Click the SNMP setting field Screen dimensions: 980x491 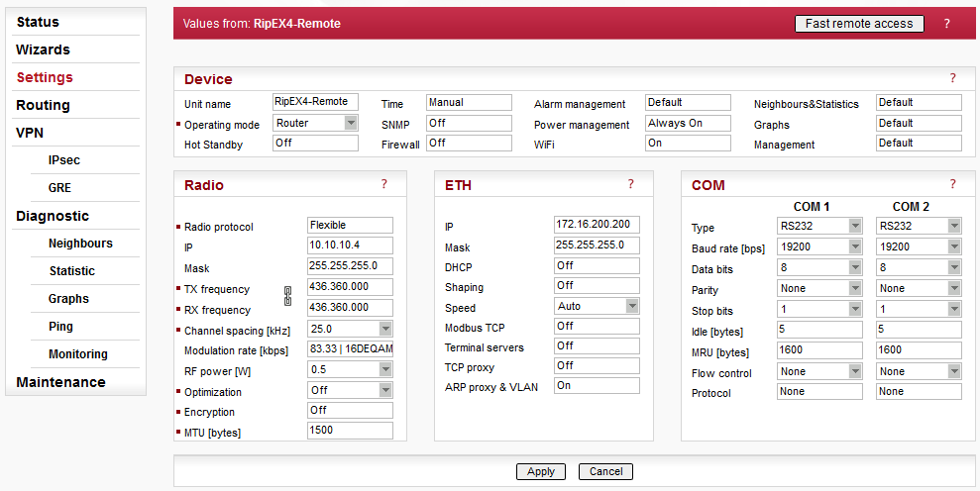[x=470, y=123]
